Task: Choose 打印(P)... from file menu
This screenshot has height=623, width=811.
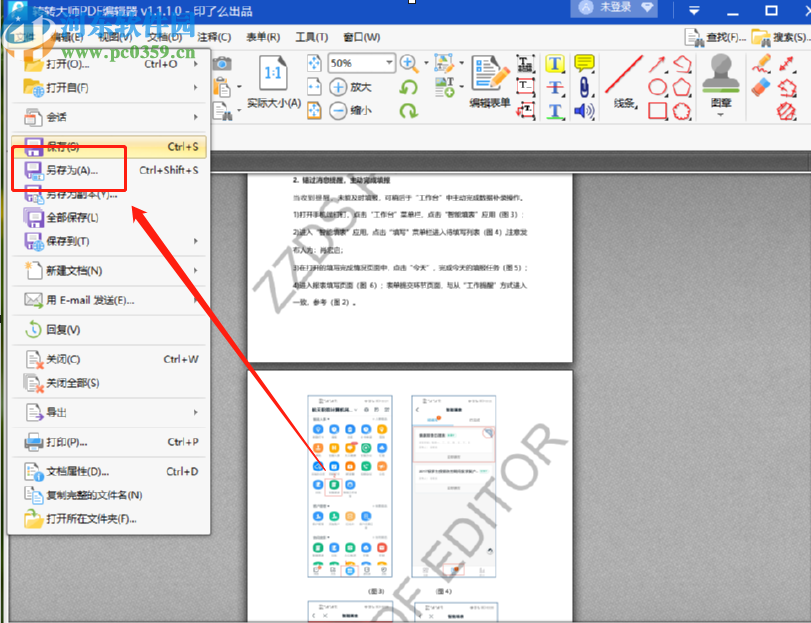Action: [x=67, y=442]
